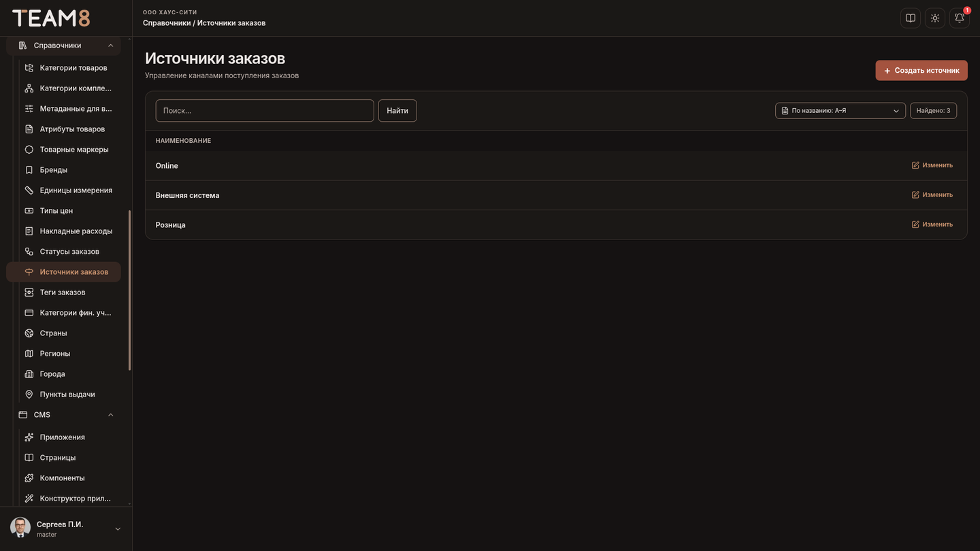
Task: Open the notifications bell icon
Action: [960, 18]
